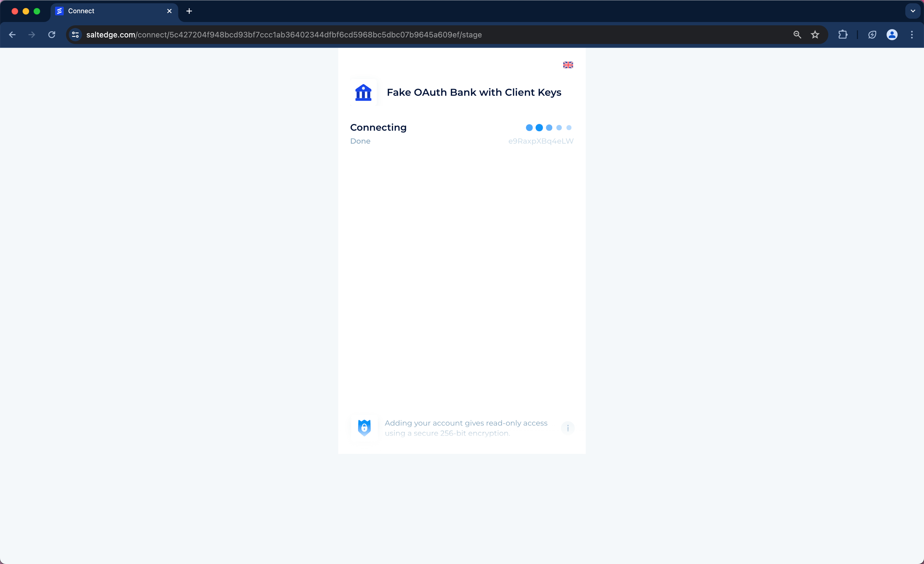The image size is (924, 564).
Task: Click the "Connecting" heading
Action: click(378, 128)
